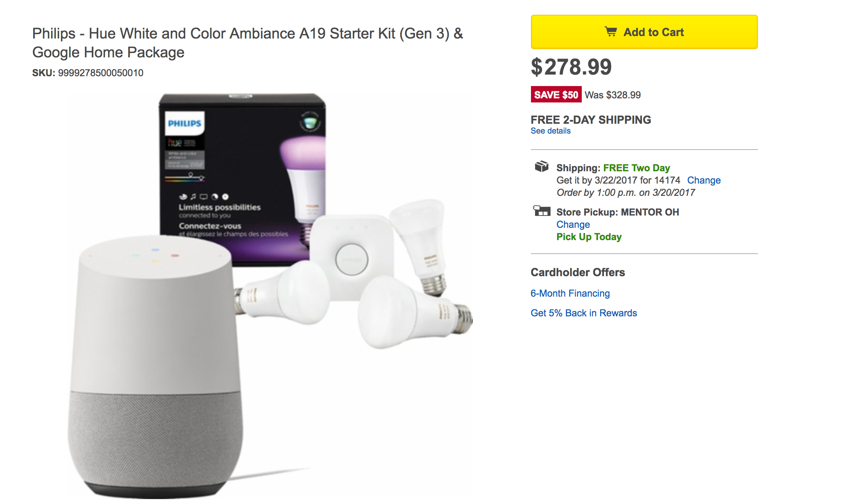862x504 pixels.
Task: Click the was price $328.99
Action: coord(612,95)
